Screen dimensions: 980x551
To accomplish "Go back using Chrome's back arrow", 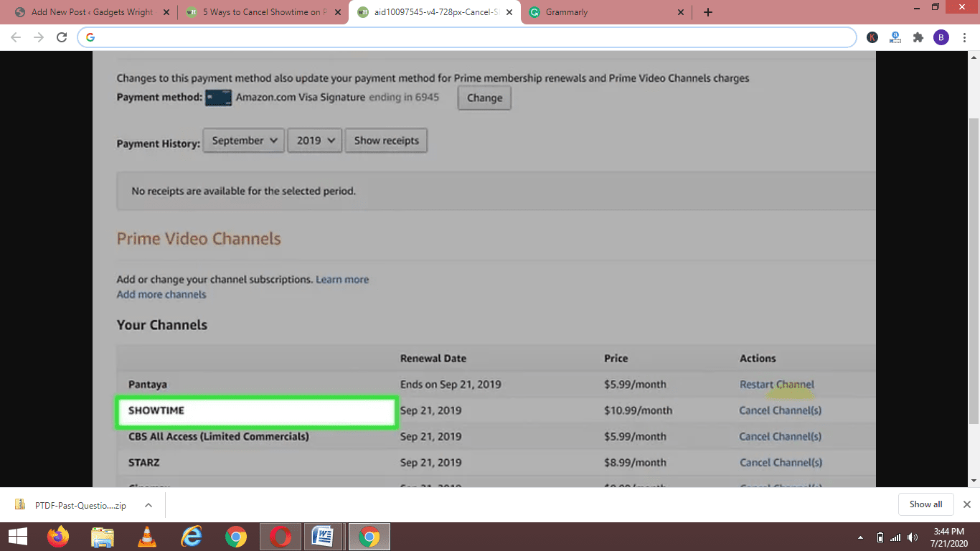I will pos(16,37).
